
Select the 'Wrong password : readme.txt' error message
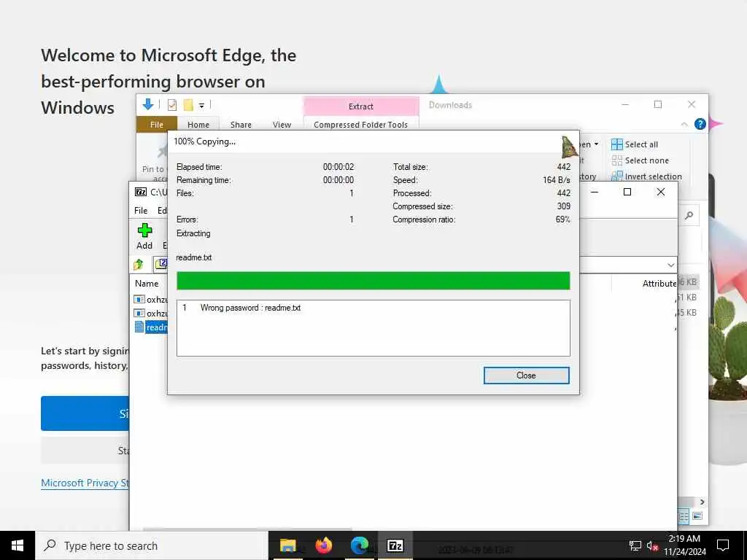tap(250, 308)
